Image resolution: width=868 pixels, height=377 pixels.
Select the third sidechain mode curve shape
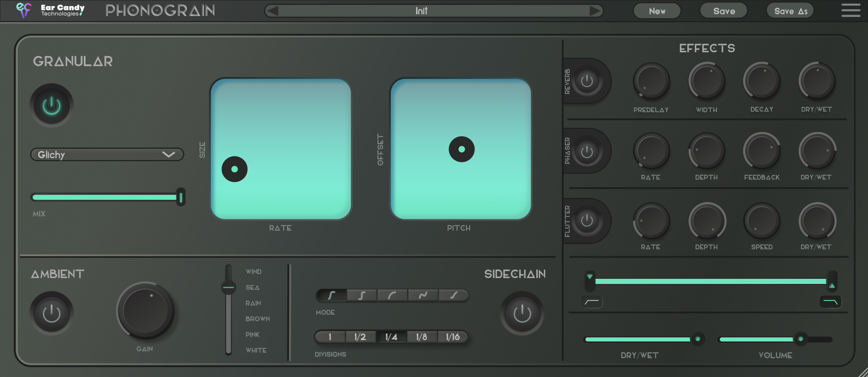(x=392, y=295)
